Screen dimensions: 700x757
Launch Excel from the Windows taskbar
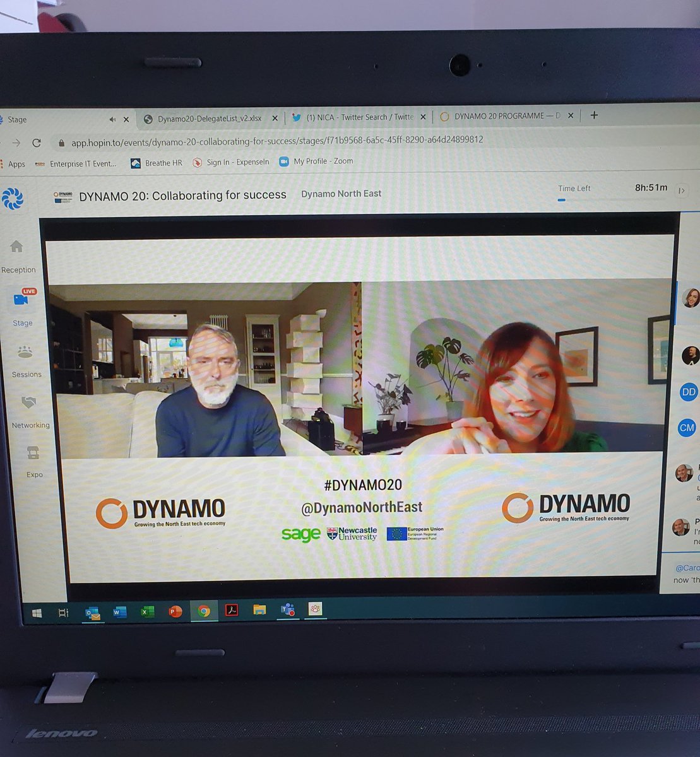(148, 611)
